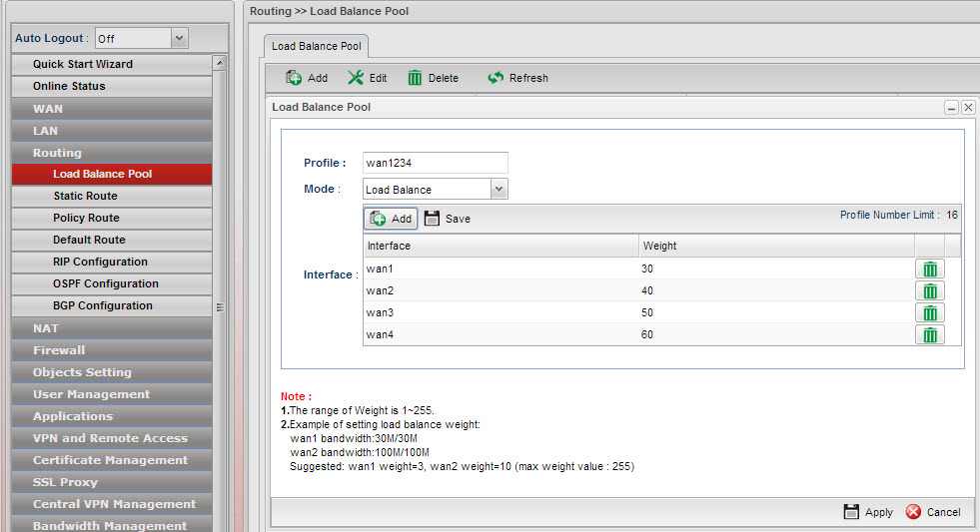
Task: Click trash icon for wan2 row
Action: 929,291
